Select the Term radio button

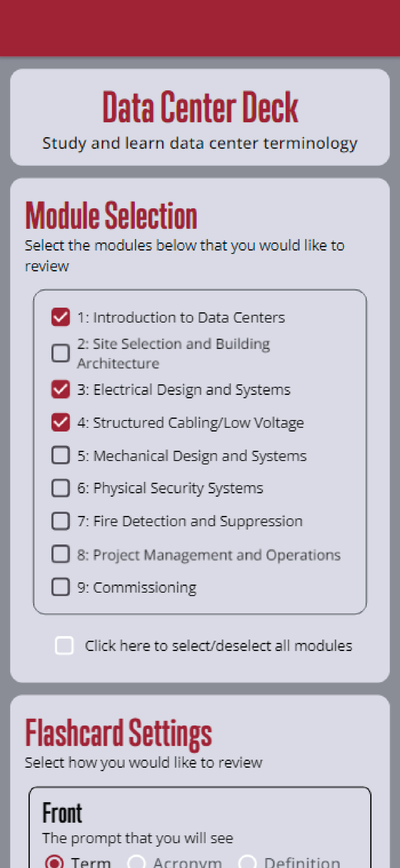[54, 862]
